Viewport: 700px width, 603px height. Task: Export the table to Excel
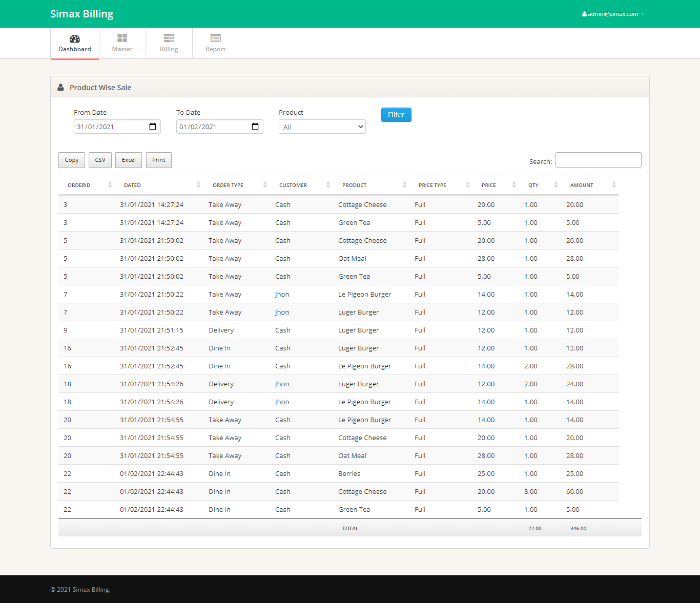tap(129, 160)
